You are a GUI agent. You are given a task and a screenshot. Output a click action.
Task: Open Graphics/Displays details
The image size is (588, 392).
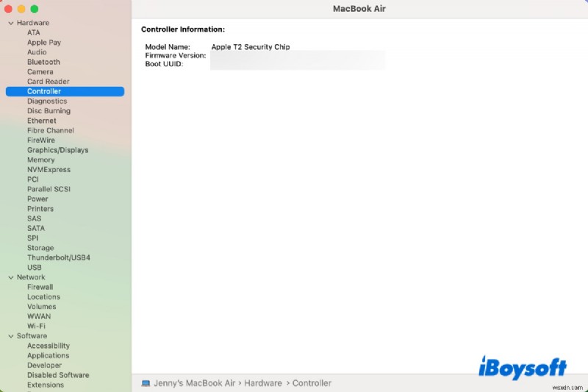point(58,150)
